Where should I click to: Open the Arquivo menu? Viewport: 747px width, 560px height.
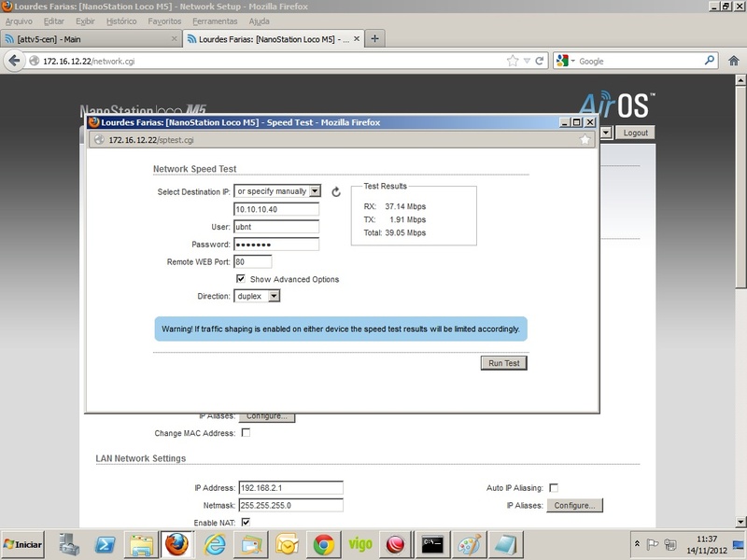[x=19, y=21]
